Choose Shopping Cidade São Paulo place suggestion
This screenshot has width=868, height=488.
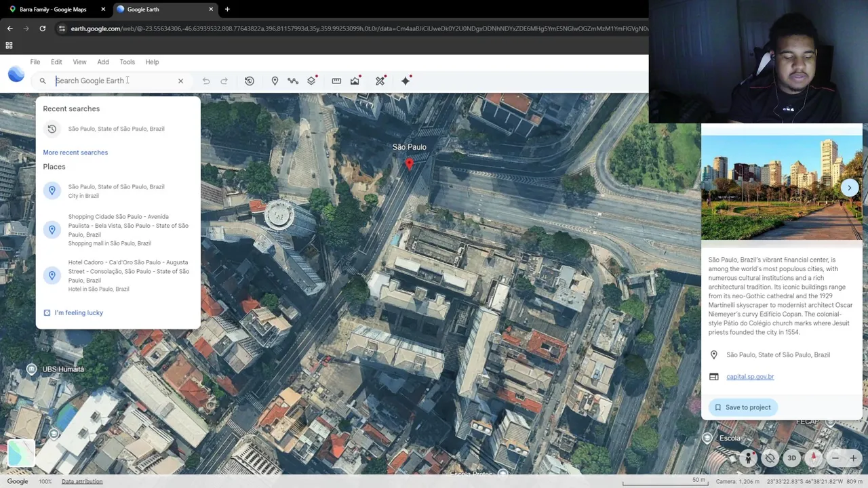(x=118, y=230)
